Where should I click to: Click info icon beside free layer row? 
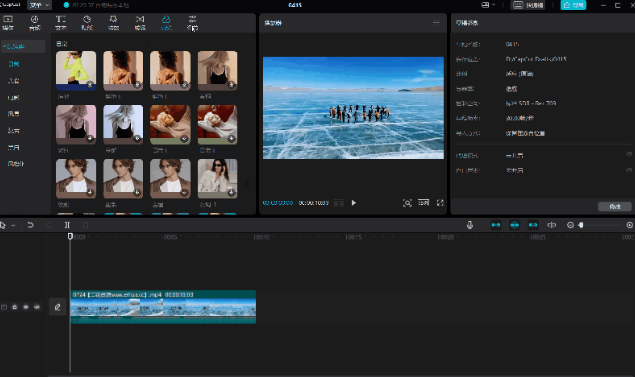pos(629,170)
